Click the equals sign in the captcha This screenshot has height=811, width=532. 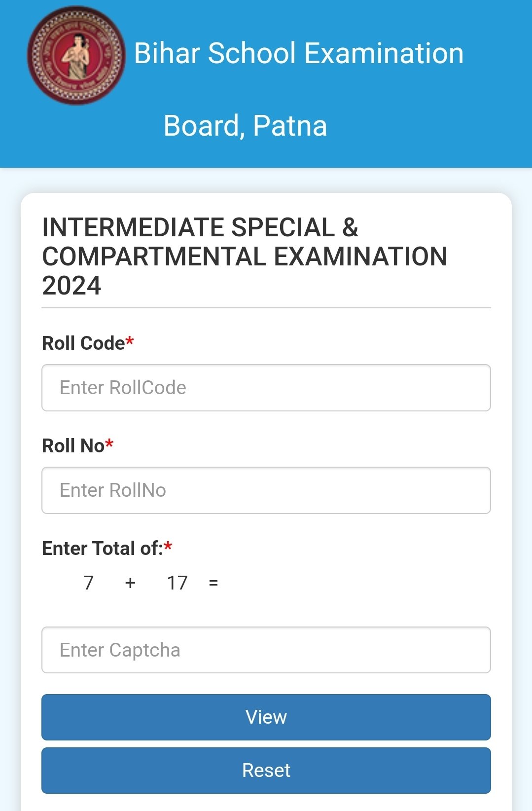(x=213, y=583)
